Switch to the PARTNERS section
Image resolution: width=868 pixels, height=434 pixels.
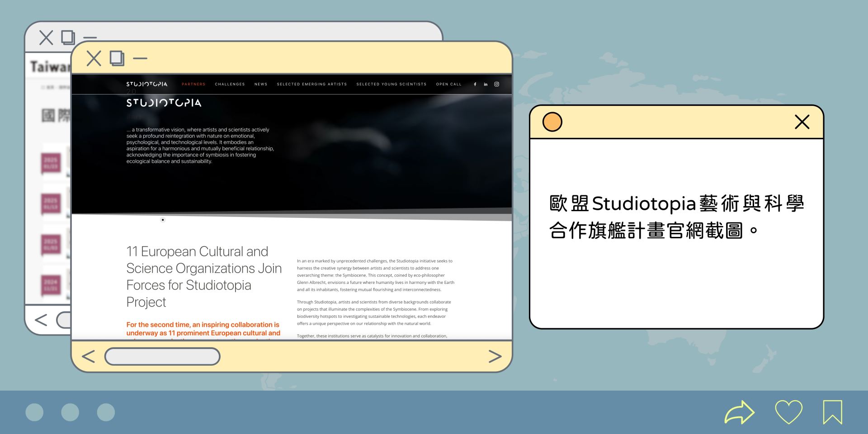[x=193, y=84]
